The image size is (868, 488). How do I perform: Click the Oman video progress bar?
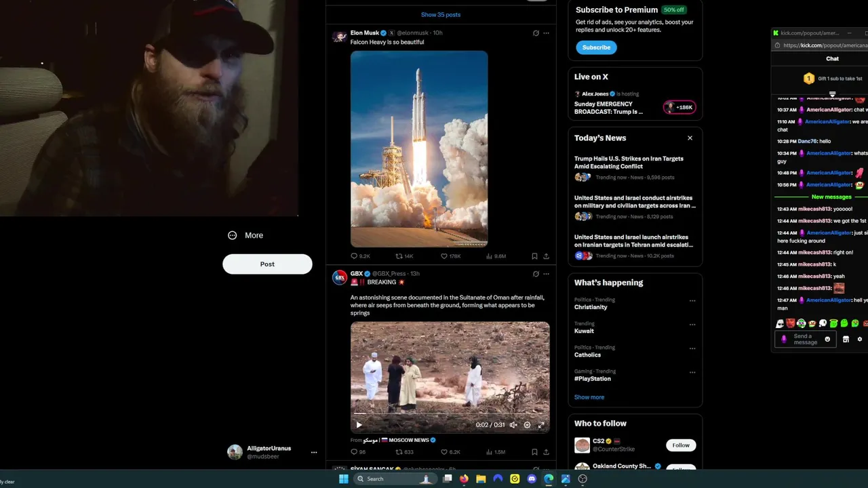point(450,413)
